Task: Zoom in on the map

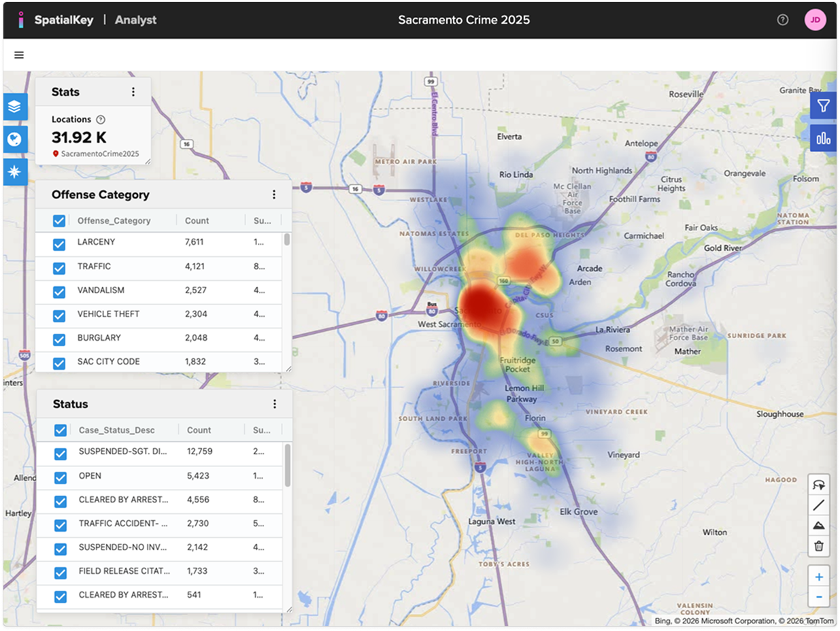Action: pyautogui.click(x=819, y=577)
